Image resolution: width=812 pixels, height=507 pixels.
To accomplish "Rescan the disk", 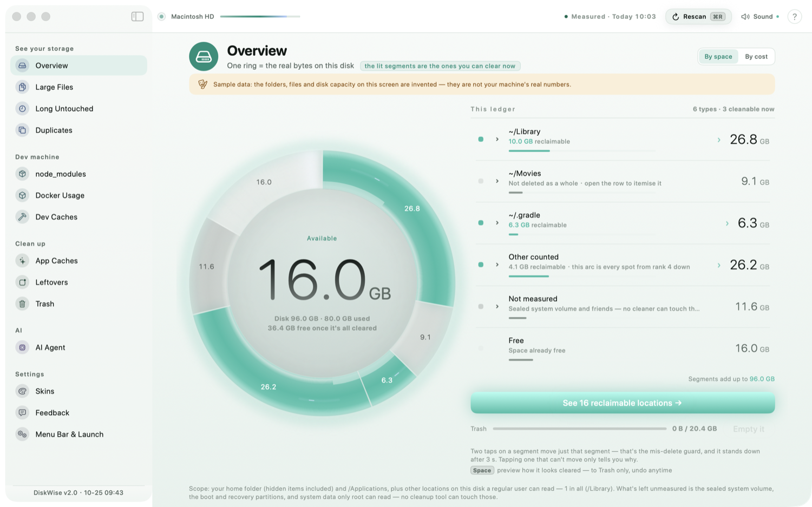I will [x=698, y=17].
